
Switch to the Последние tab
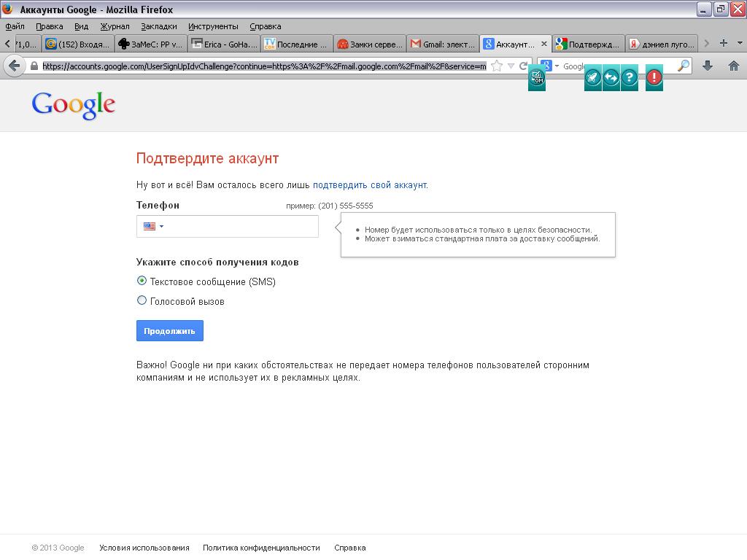[297, 44]
